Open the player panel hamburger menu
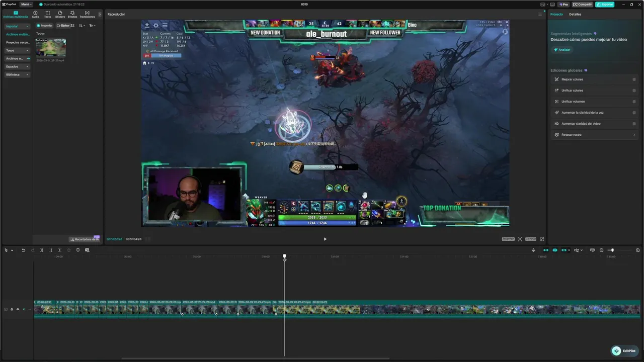Image resolution: width=644 pixels, height=362 pixels. [x=540, y=14]
